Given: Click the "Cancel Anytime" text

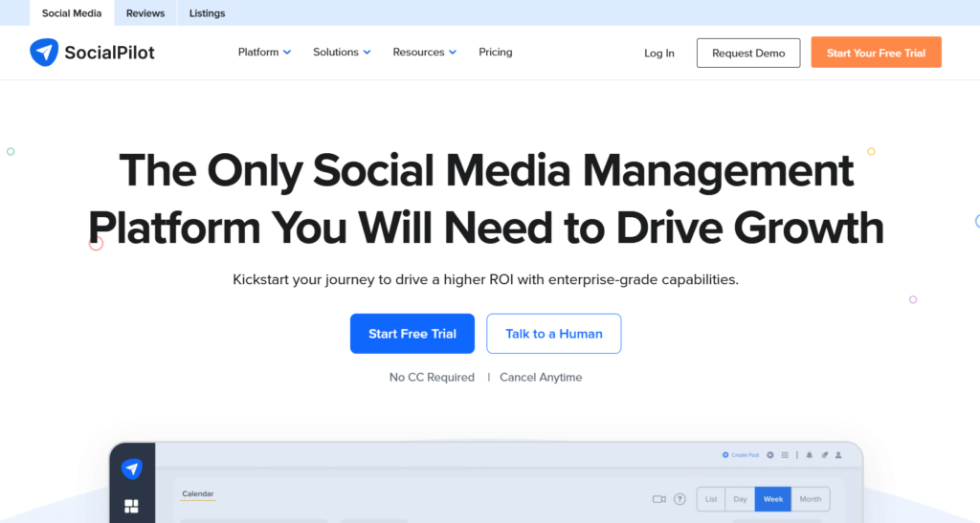Looking at the screenshot, I should (541, 378).
